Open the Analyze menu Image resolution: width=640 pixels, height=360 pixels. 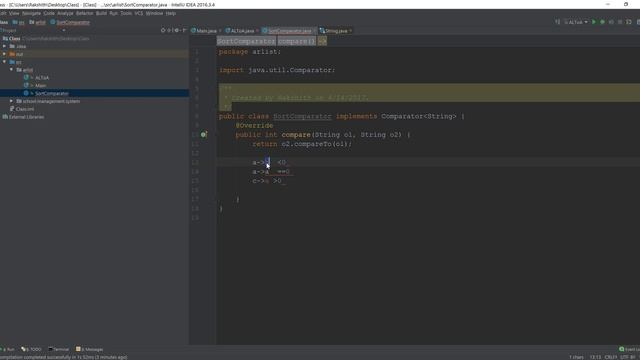65,13
